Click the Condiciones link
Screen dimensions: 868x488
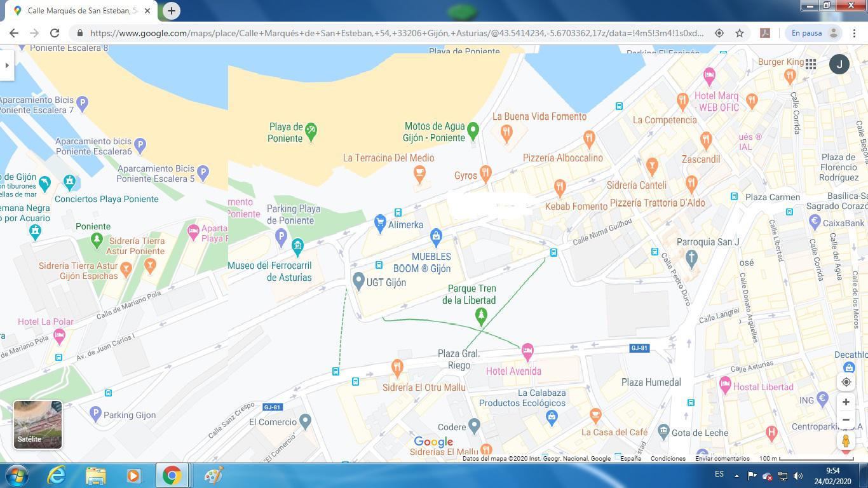pyautogui.click(x=668, y=458)
